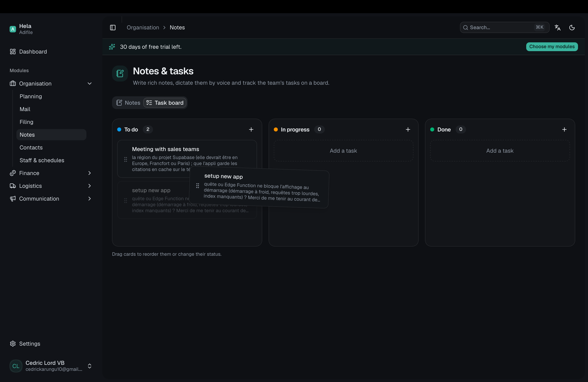The height and width of the screenshot is (382, 588).
Task: Click the Notes & tasks header icon
Action: [x=120, y=73]
